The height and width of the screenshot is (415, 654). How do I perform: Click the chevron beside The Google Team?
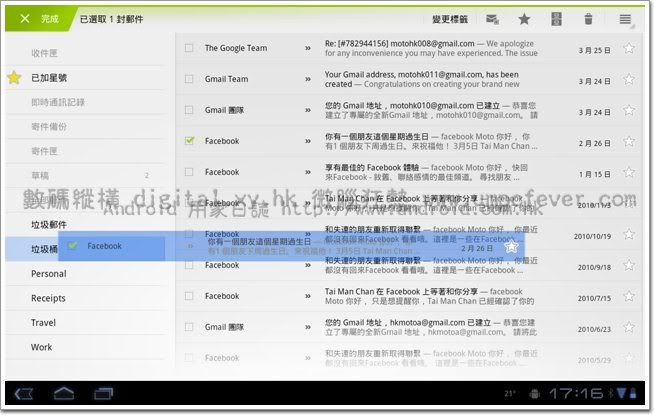click(308, 48)
